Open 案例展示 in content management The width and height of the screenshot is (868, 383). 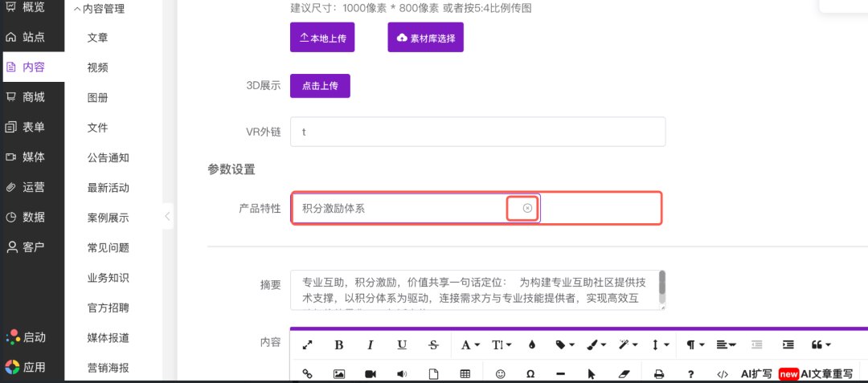(x=108, y=218)
